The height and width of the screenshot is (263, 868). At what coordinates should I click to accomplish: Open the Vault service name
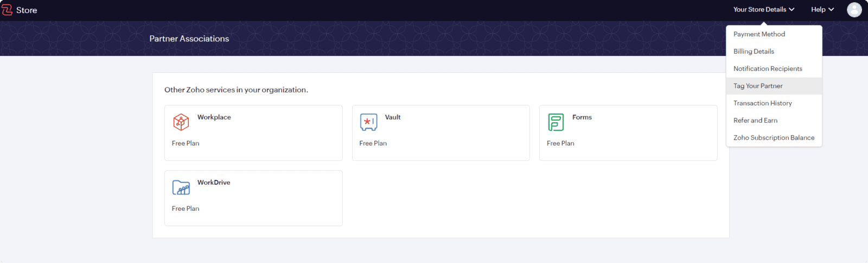393,117
